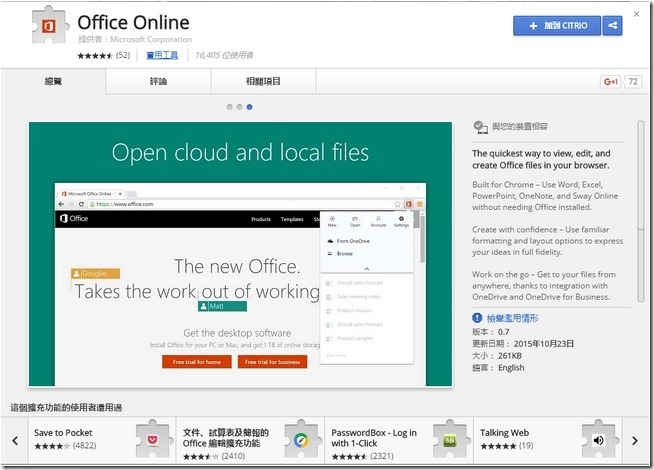Click the hamburger menu icon in screenshot browser
Image resolution: width=654 pixels, height=470 pixels.
point(420,204)
